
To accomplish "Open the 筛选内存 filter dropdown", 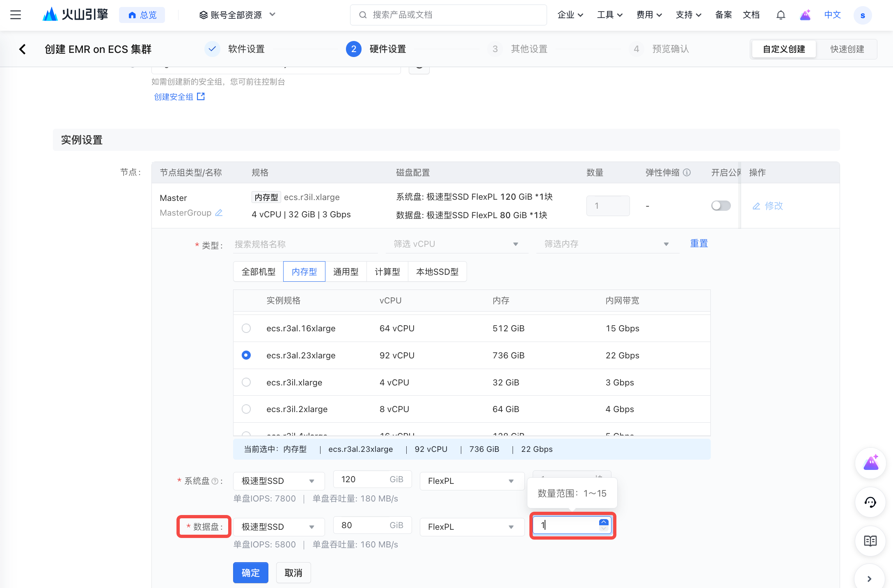I will [607, 244].
